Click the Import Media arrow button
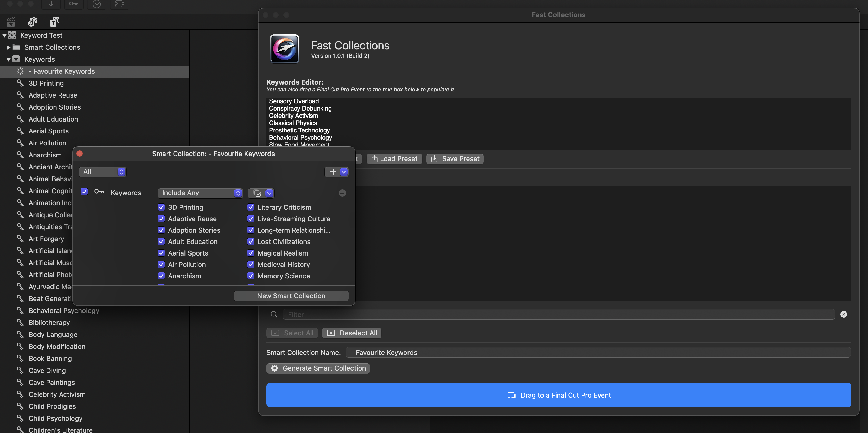 pos(51,4)
